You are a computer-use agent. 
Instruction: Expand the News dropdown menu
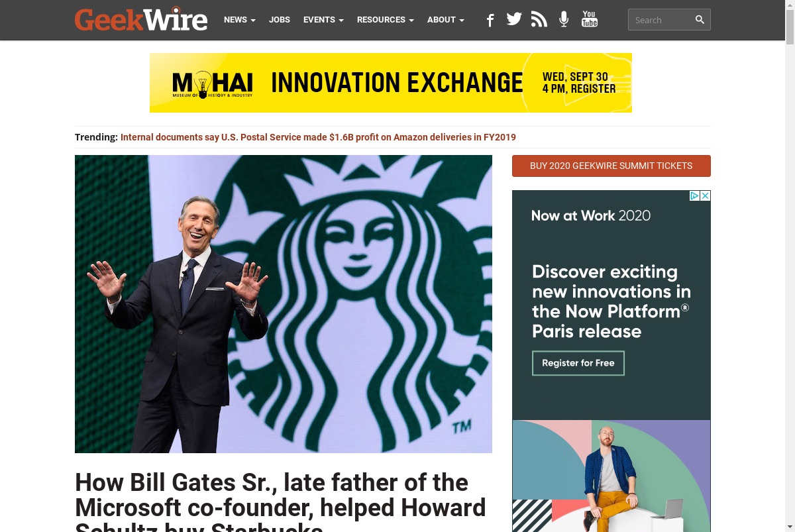click(x=239, y=20)
